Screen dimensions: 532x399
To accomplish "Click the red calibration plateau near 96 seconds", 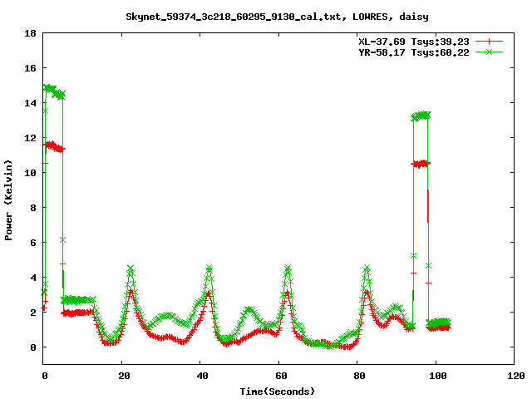I will click(421, 164).
